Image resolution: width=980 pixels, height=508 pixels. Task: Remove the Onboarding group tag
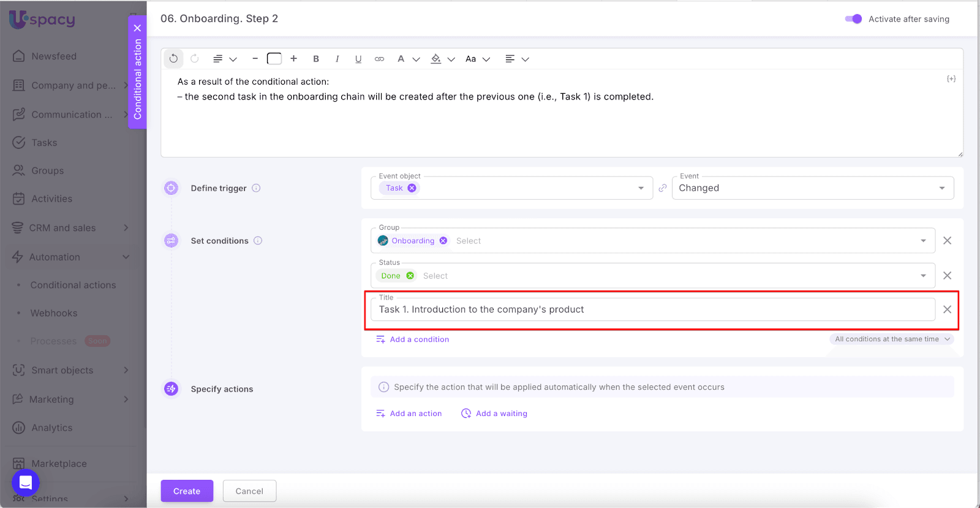pyautogui.click(x=443, y=241)
